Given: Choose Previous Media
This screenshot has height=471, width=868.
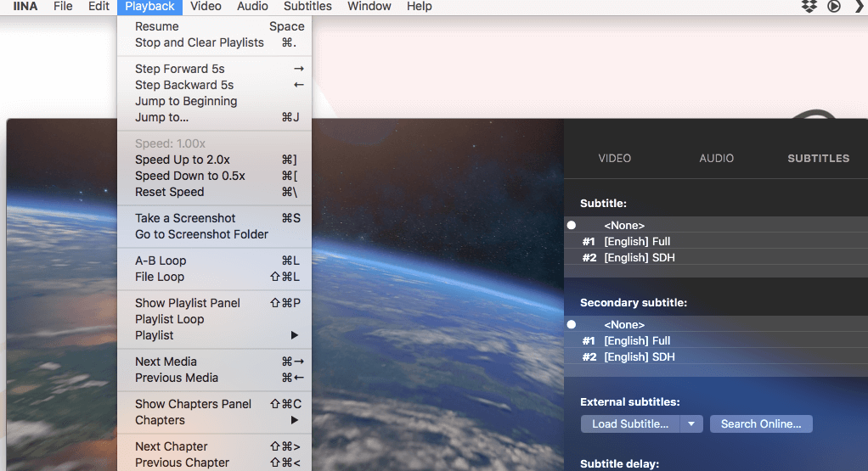Looking at the screenshot, I should pos(214,378).
